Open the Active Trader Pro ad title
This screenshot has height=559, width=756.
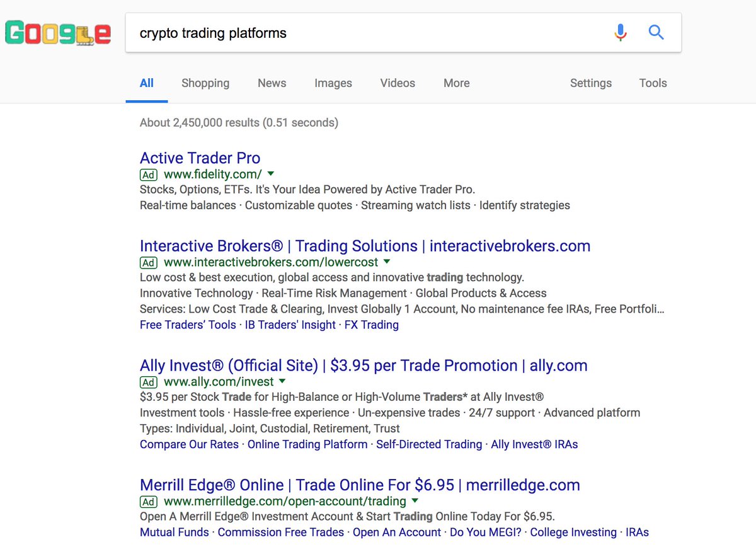pos(200,158)
